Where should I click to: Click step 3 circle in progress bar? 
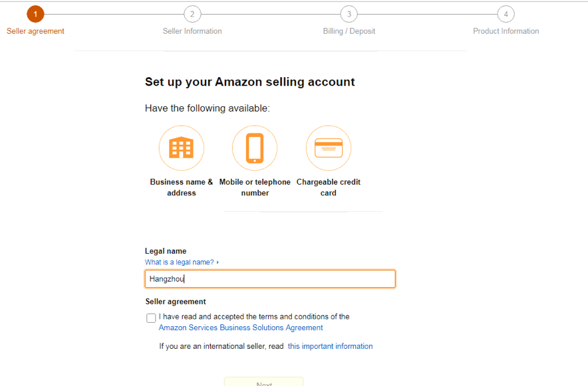click(x=349, y=14)
